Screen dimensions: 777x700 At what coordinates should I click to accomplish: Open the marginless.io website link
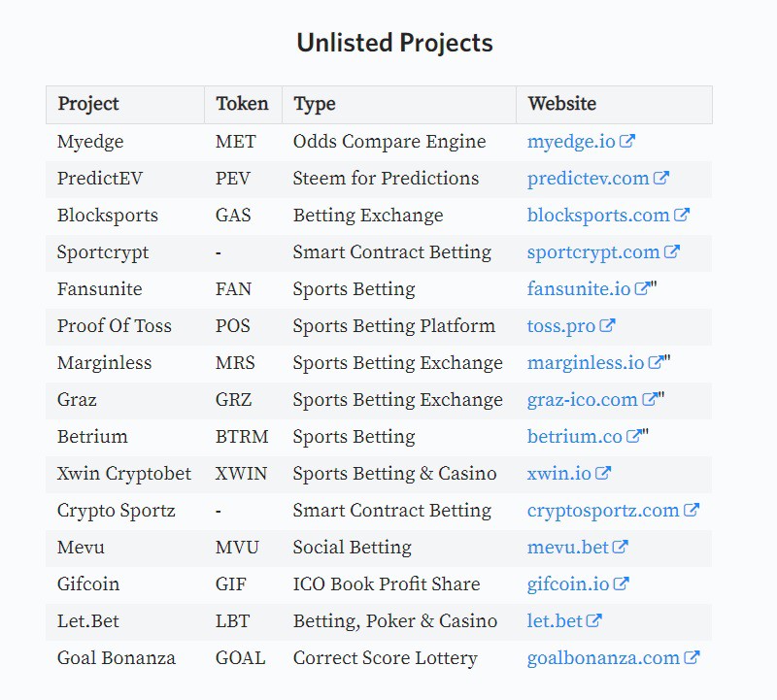coord(586,362)
